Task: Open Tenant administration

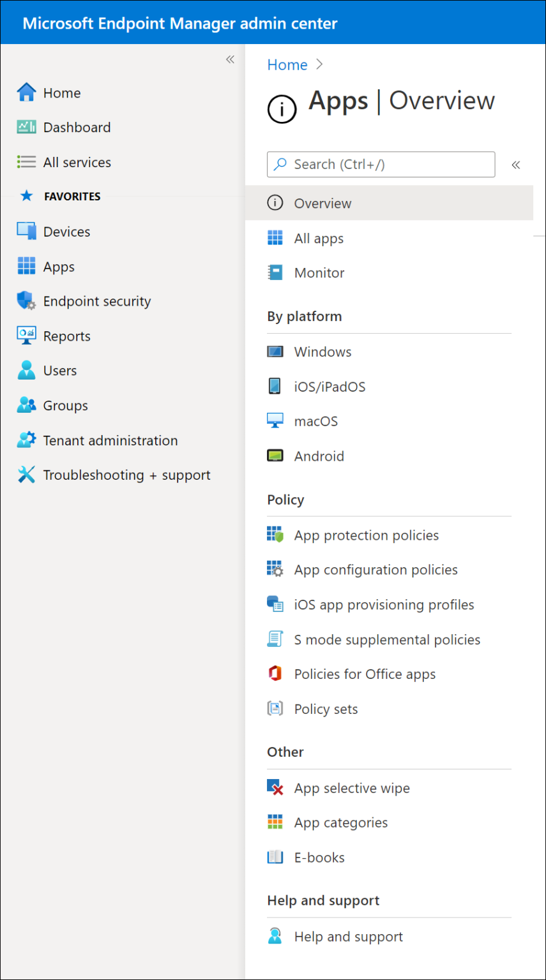Action: (110, 440)
